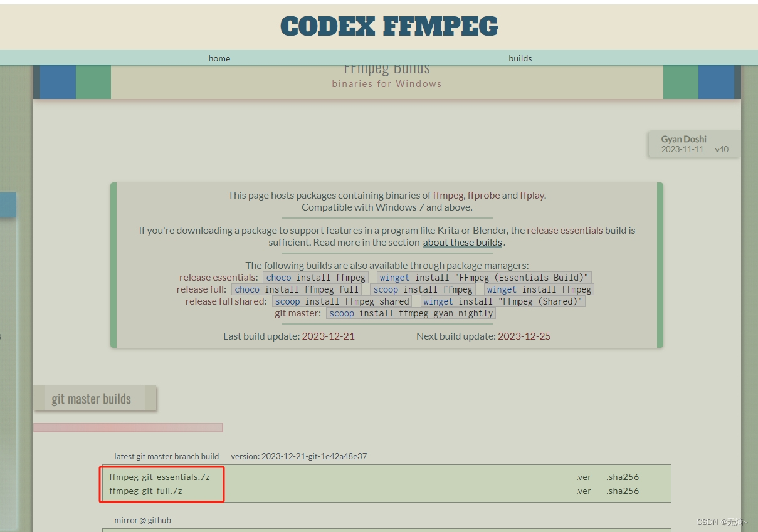Download ffmpeg-git-full.7z
This screenshot has width=758, height=532.
pos(145,491)
